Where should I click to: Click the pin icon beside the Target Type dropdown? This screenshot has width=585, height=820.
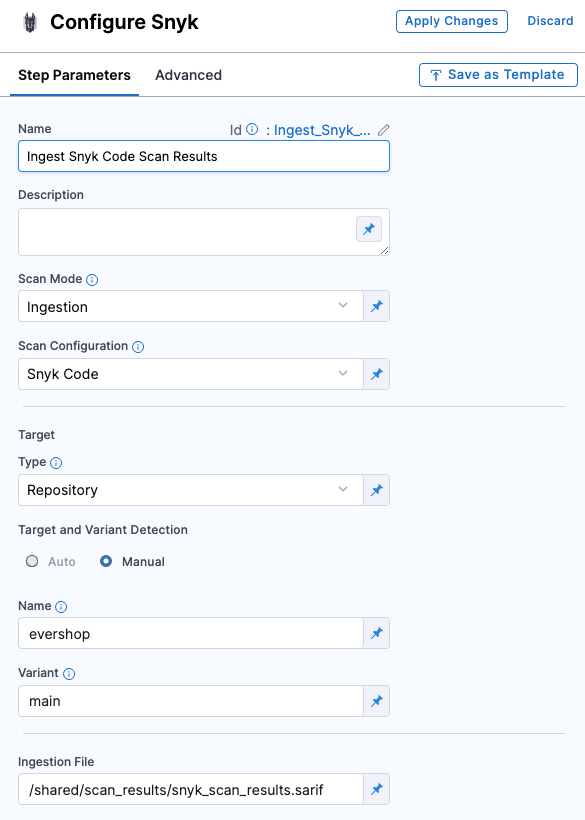point(376,490)
